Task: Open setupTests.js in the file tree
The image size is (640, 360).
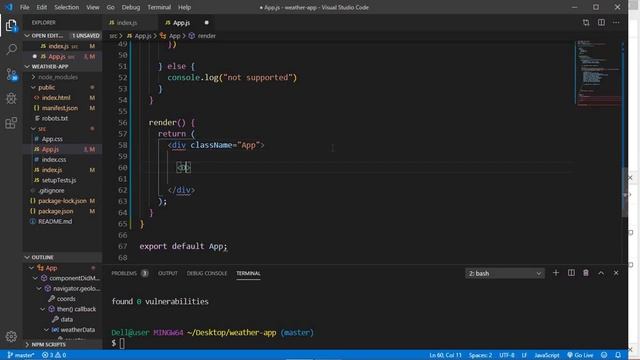Action: pyautogui.click(x=59, y=180)
